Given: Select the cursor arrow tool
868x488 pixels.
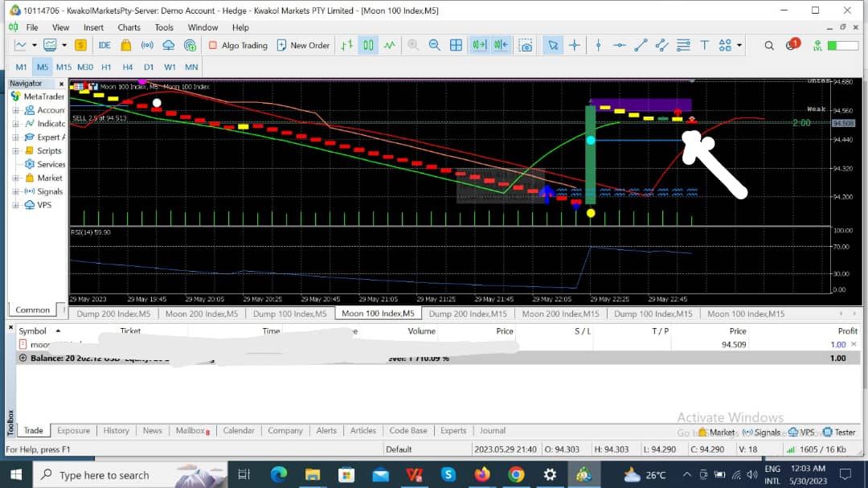Looking at the screenshot, I should point(552,45).
